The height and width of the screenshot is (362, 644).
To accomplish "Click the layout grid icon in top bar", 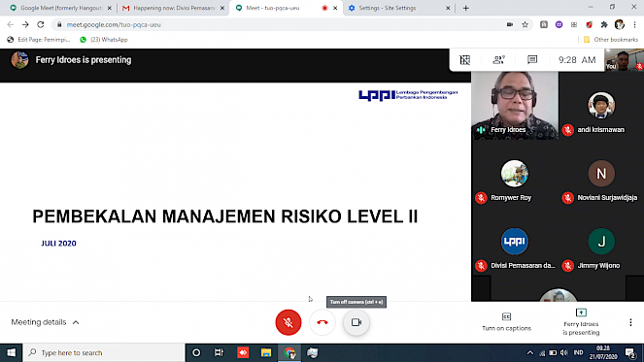I will 465,60.
